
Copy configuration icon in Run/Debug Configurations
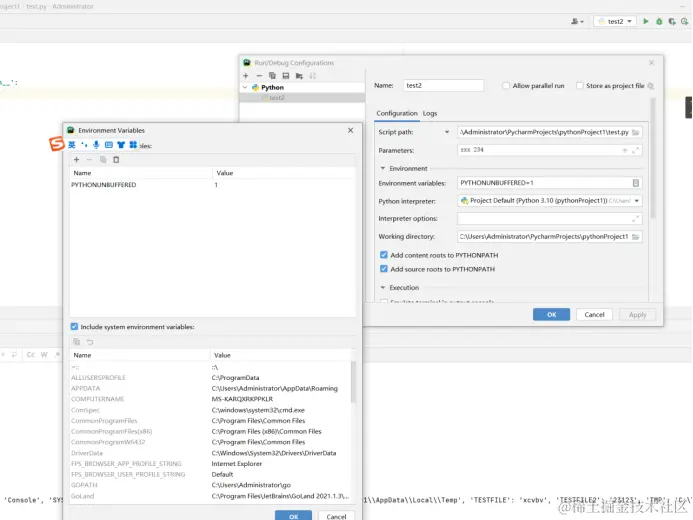[x=272, y=76]
